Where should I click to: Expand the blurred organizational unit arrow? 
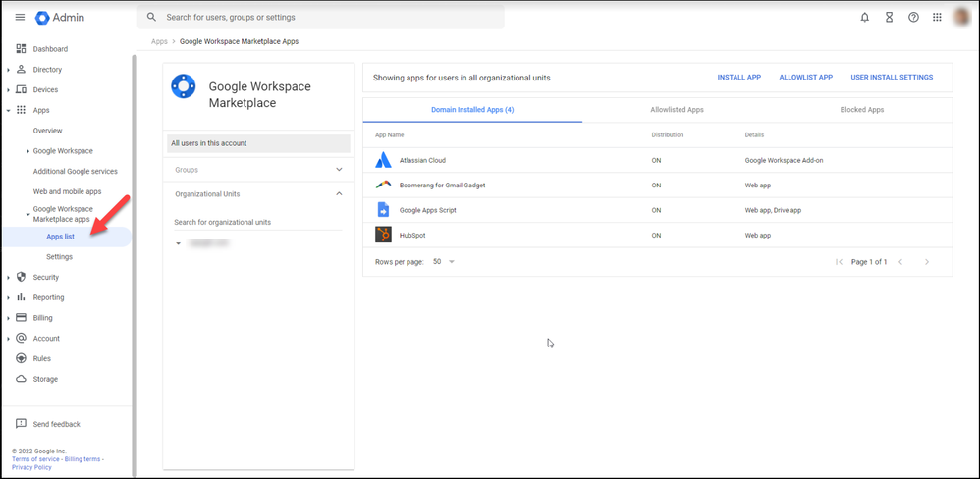pyautogui.click(x=178, y=243)
